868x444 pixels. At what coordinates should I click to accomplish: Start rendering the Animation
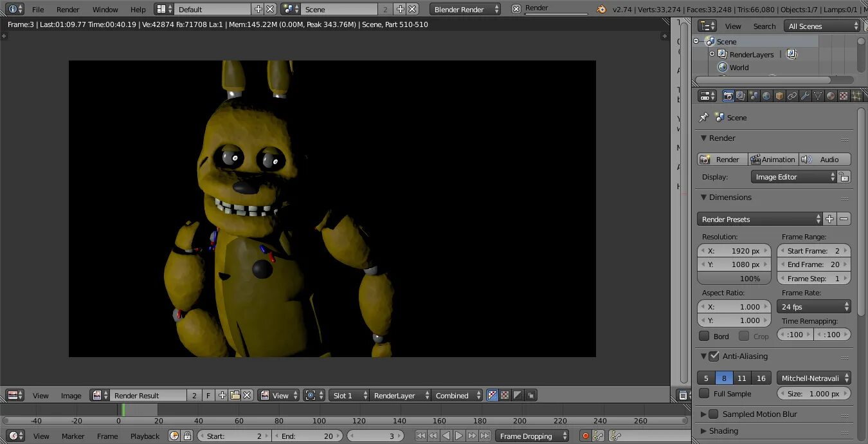click(773, 159)
